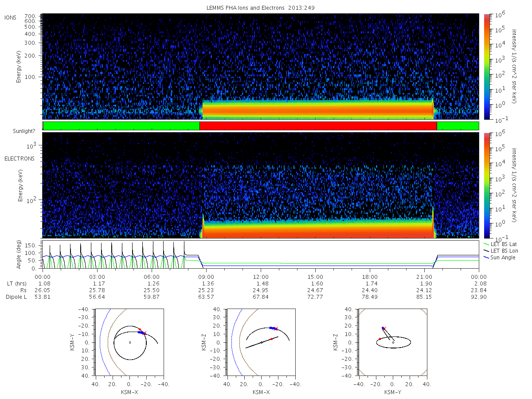This screenshot has height=399, width=532.
Task: Click the red X marker in KSM-X/KSM-Y plot
Action: tap(144, 333)
